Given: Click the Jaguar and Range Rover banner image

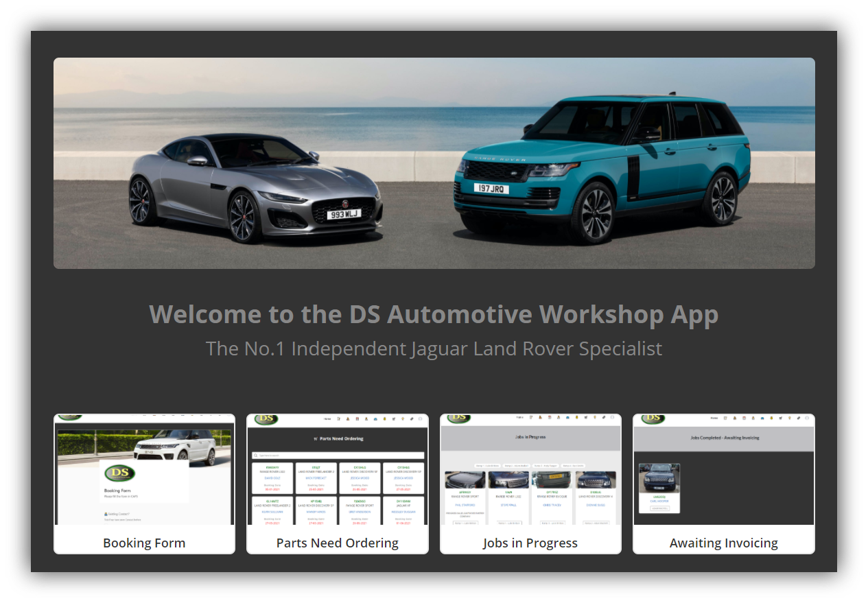Looking at the screenshot, I should point(434,163).
